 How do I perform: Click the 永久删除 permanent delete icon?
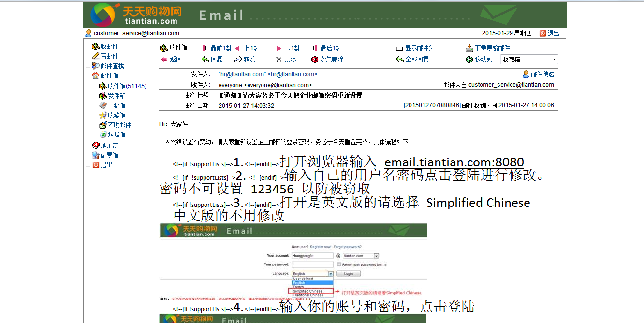pos(315,59)
